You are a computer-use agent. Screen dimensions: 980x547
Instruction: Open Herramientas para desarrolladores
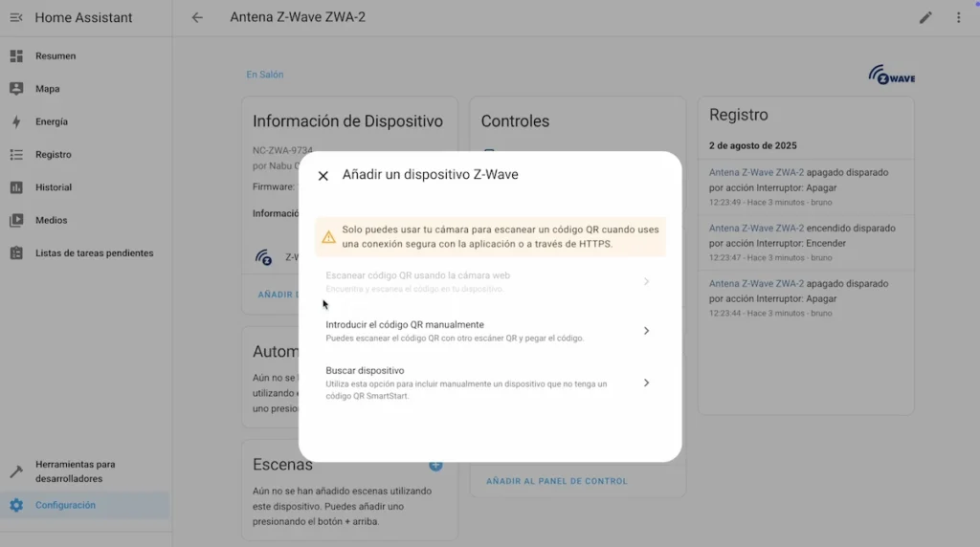click(85, 471)
